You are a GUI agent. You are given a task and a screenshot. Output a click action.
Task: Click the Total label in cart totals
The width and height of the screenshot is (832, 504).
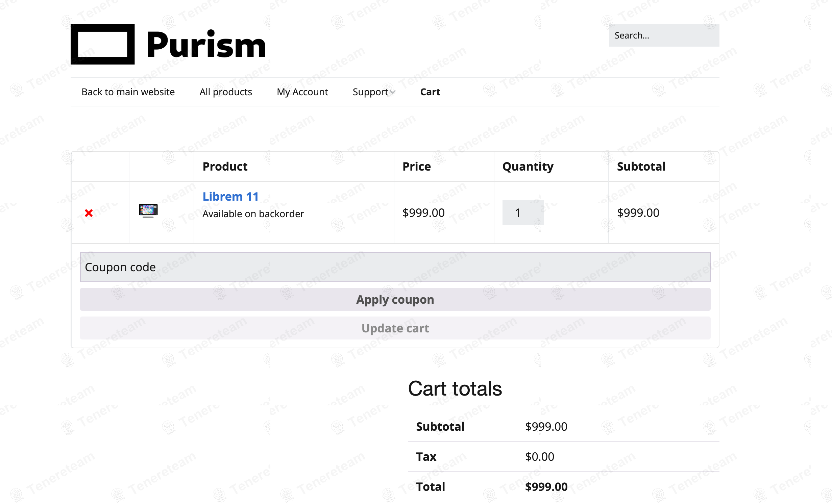coord(431,487)
